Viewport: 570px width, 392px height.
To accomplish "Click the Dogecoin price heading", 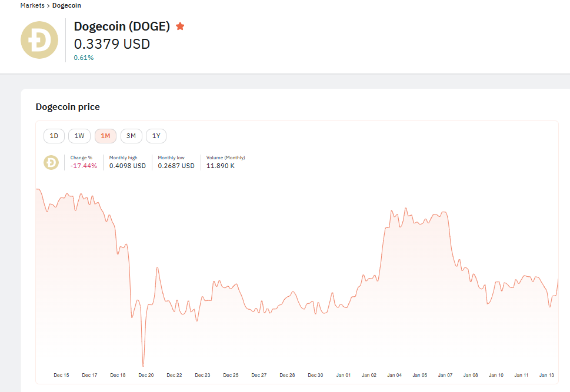I will click(x=68, y=107).
